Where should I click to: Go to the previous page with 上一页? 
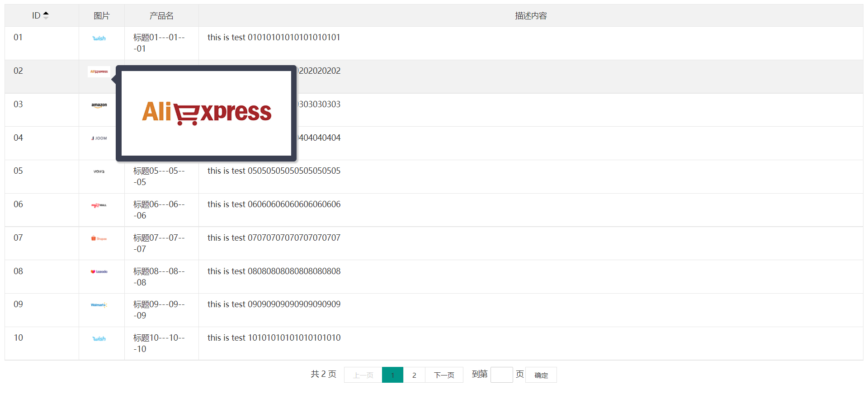[x=363, y=375]
